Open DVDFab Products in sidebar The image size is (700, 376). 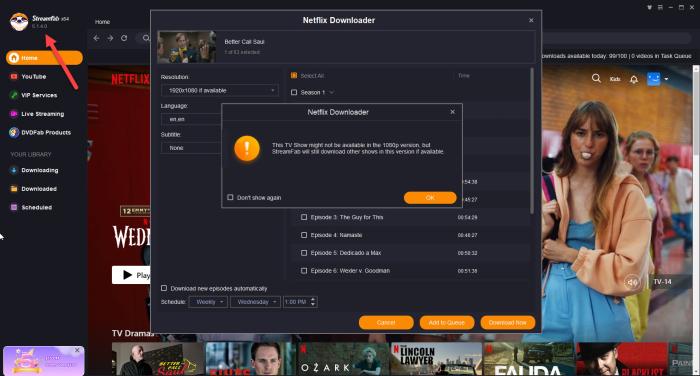pyautogui.click(x=40, y=132)
